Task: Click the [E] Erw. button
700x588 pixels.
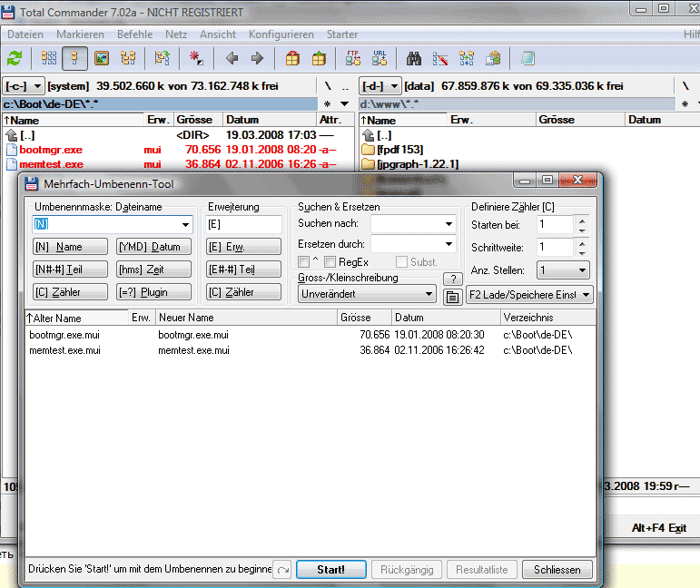Action: 243,247
